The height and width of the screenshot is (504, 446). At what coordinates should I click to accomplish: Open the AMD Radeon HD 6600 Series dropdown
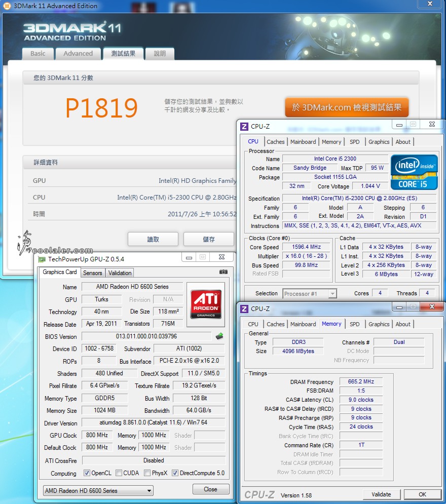[x=98, y=490]
